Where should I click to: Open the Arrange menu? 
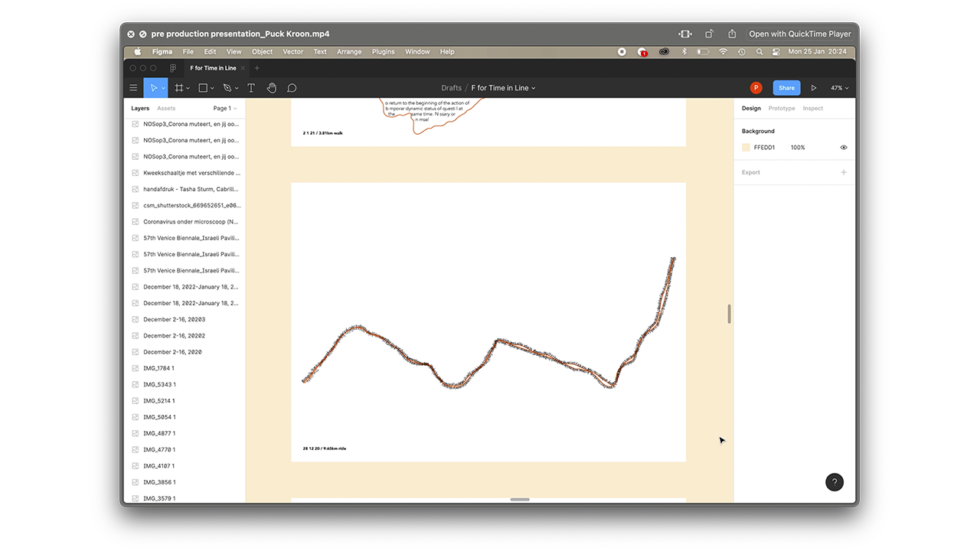pyautogui.click(x=349, y=52)
